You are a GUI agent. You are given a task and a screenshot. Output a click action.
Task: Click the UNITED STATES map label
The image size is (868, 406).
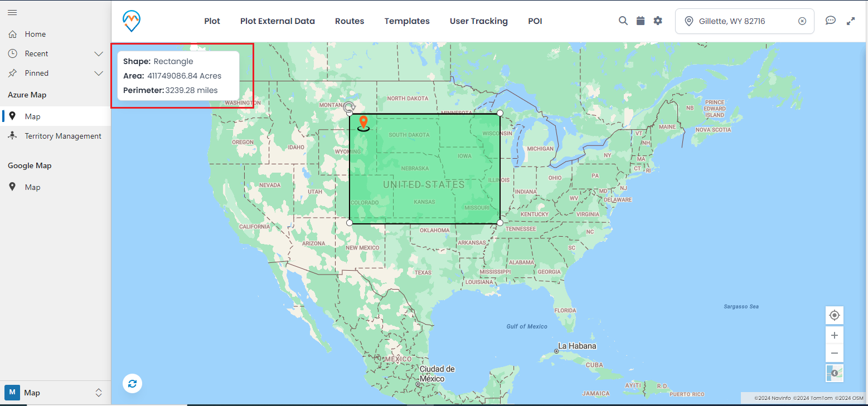424,184
